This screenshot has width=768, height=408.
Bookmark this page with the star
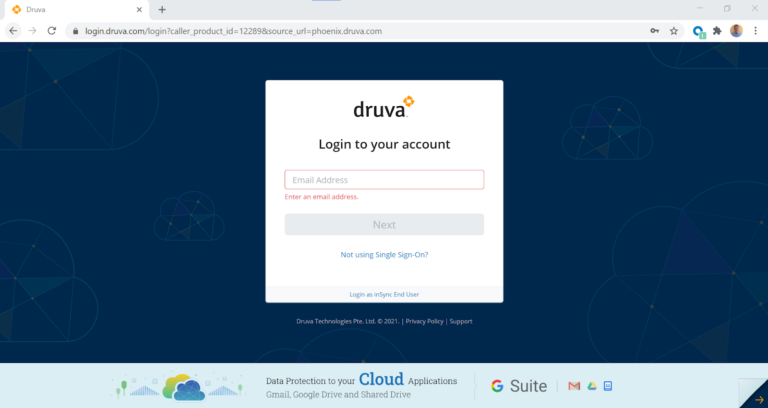coord(674,31)
